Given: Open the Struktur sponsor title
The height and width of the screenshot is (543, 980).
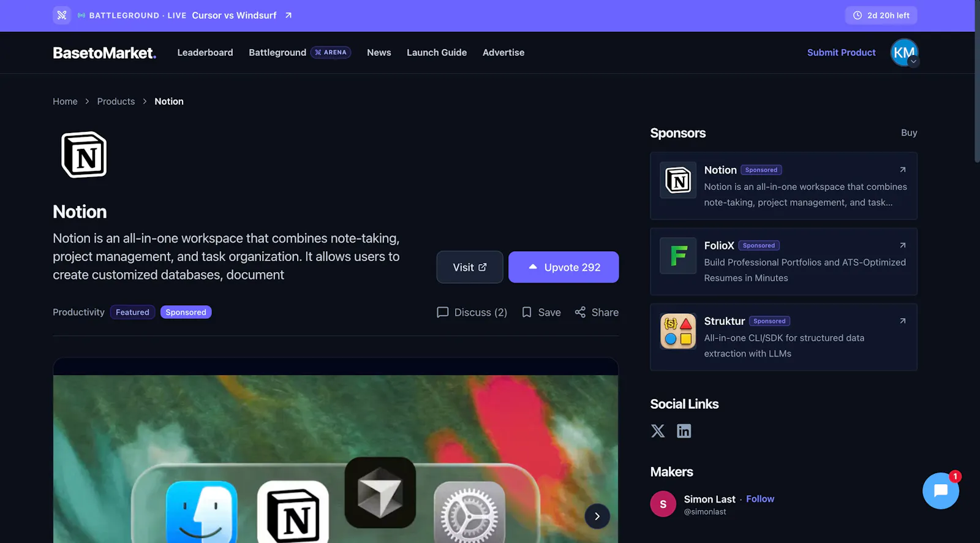Looking at the screenshot, I should click(725, 321).
